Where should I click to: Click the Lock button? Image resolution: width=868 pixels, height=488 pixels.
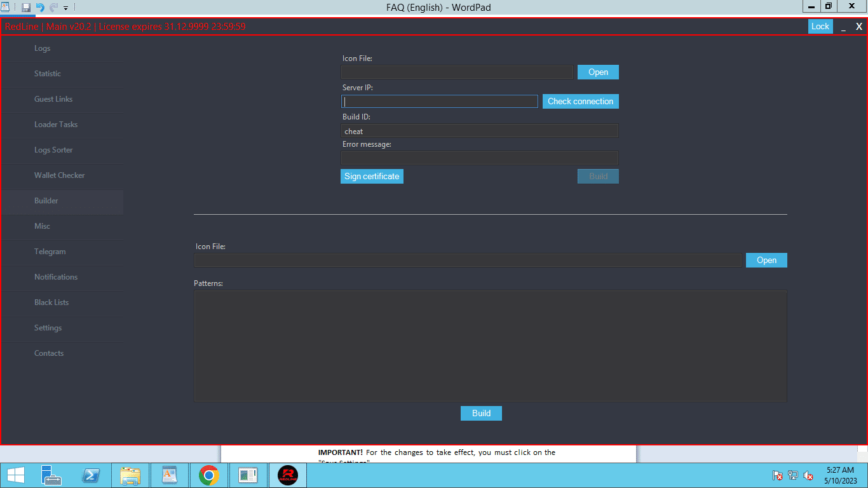click(820, 27)
